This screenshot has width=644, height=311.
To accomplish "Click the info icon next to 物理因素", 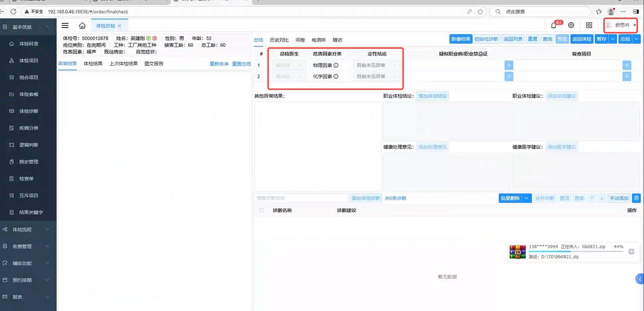I will point(336,65).
